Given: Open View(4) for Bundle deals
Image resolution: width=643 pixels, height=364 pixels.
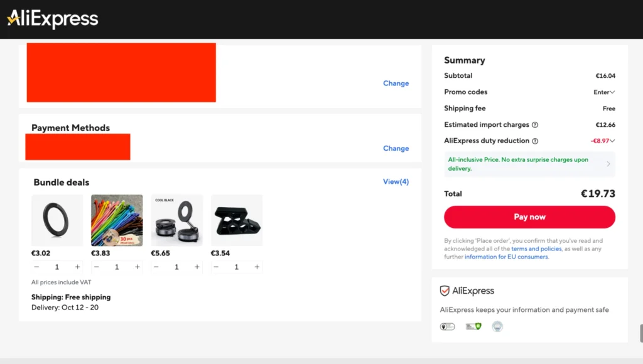Looking at the screenshot, I should pyautogui.click(x=396, y=181).
